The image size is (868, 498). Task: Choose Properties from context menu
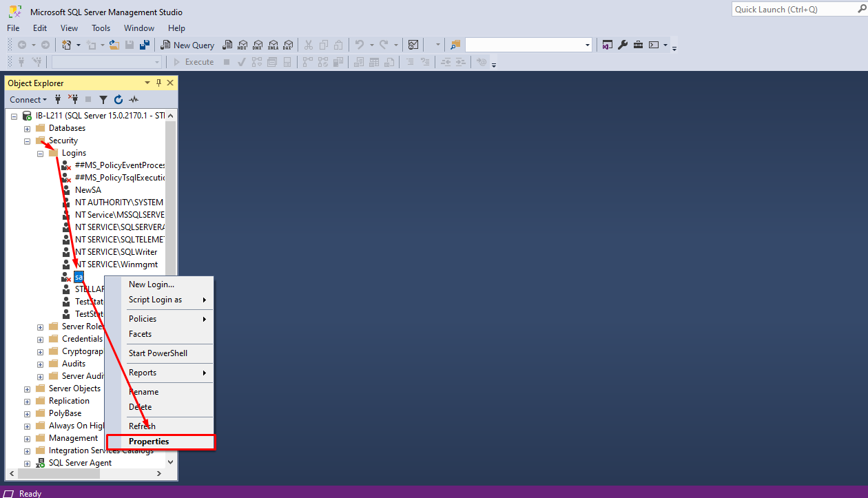[159, 442]
